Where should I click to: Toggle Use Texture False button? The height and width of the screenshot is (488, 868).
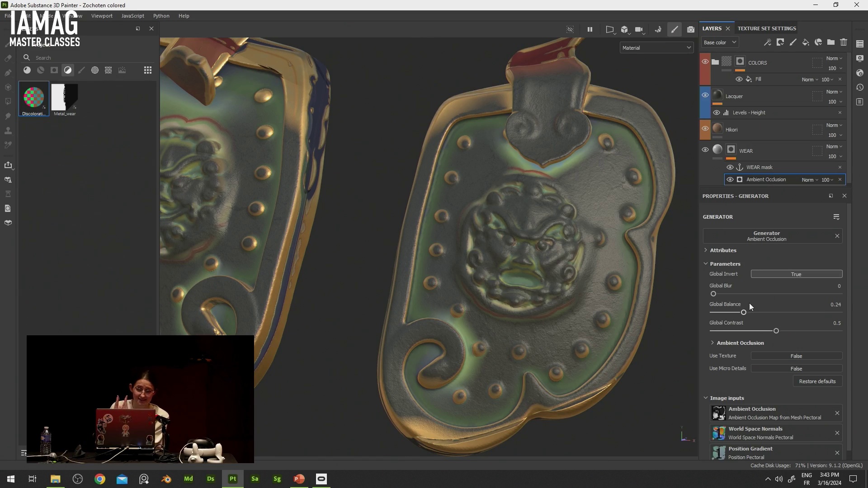797,356
